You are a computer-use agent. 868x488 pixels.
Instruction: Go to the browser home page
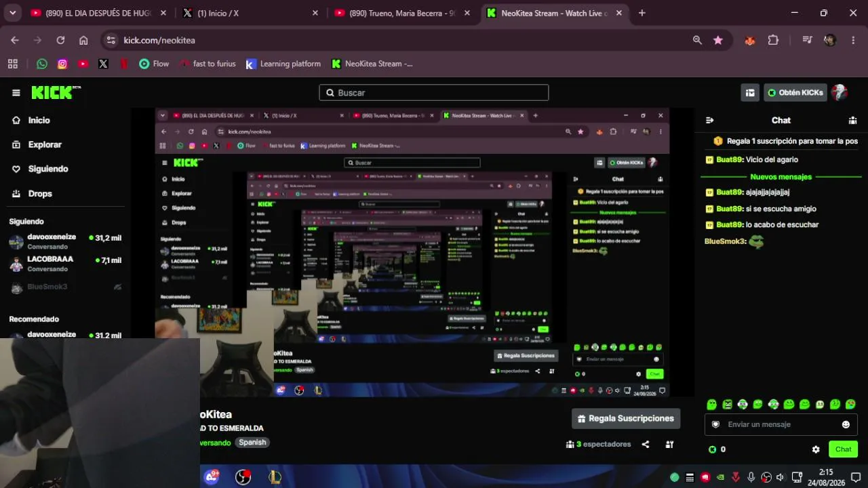coord(83,40)
